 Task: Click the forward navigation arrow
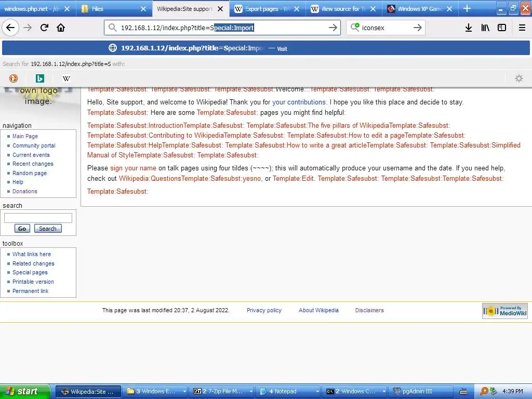click(28, 28)
